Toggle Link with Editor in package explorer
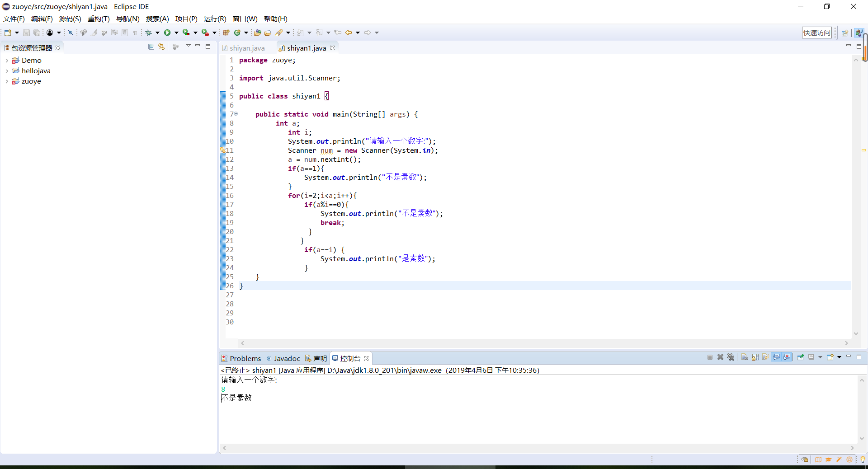Viewport: 868px width, 469px height. tap(161, 47)
